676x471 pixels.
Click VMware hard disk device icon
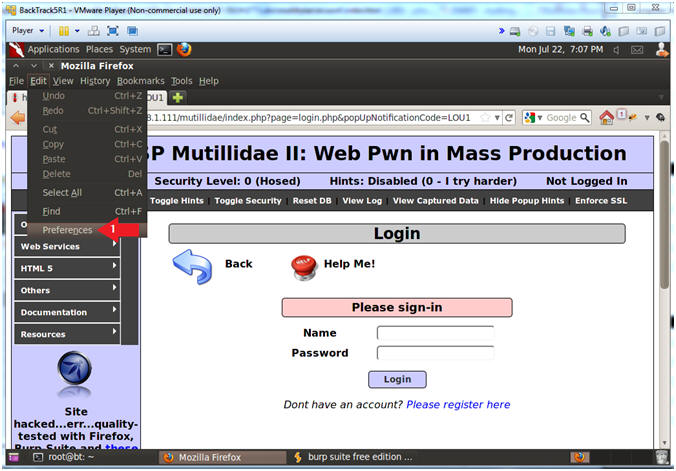(x=515, y=31)
